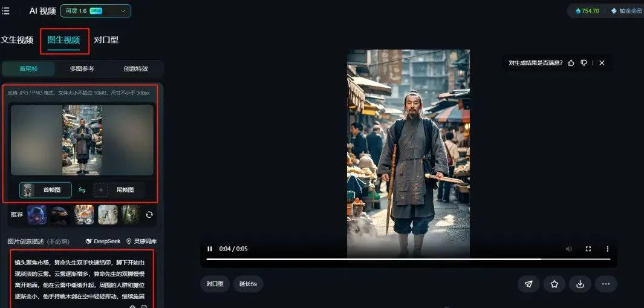Screen dimensions: 644x308
Task: Give thumbs down to generated result
Action: point(584,63)
